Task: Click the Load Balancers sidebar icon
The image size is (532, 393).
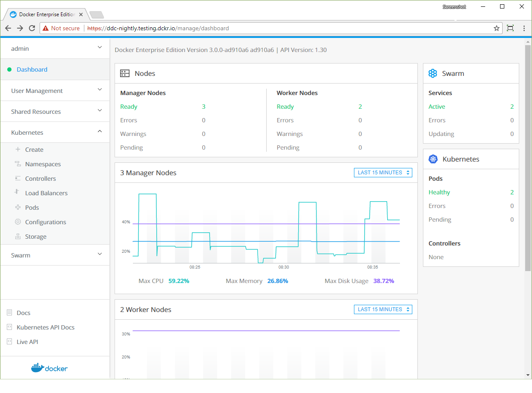Action: pos(17,193)
